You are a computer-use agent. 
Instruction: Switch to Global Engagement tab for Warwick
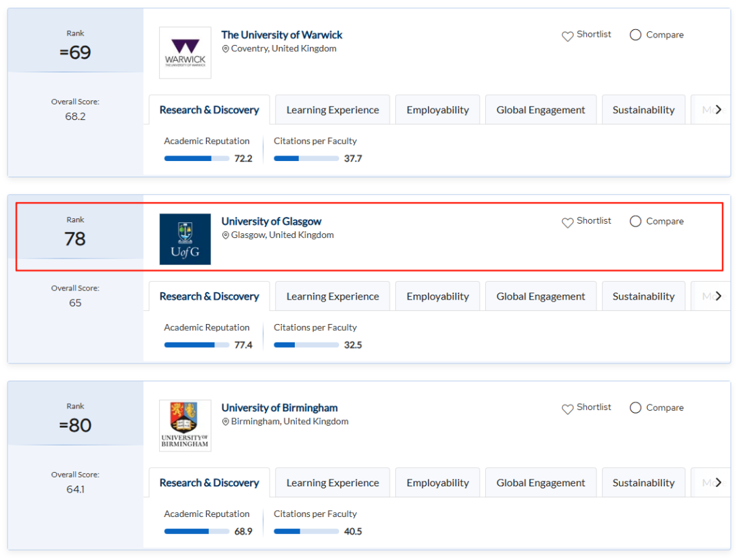click(x=540, y=110)
